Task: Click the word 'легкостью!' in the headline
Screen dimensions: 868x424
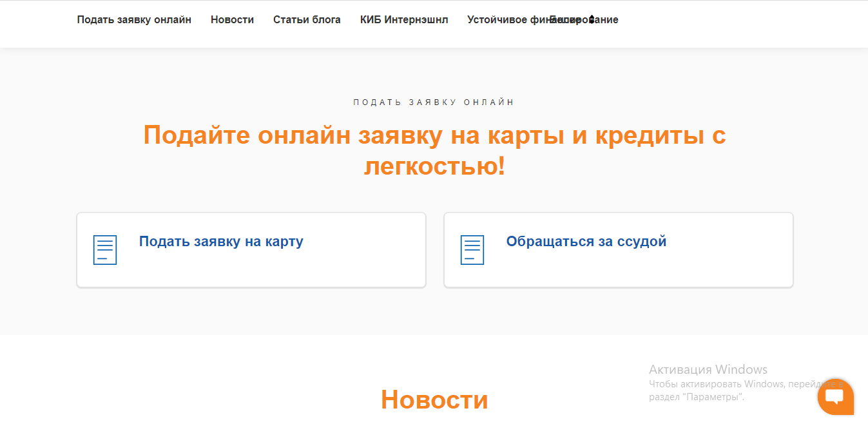Action: 434,167
